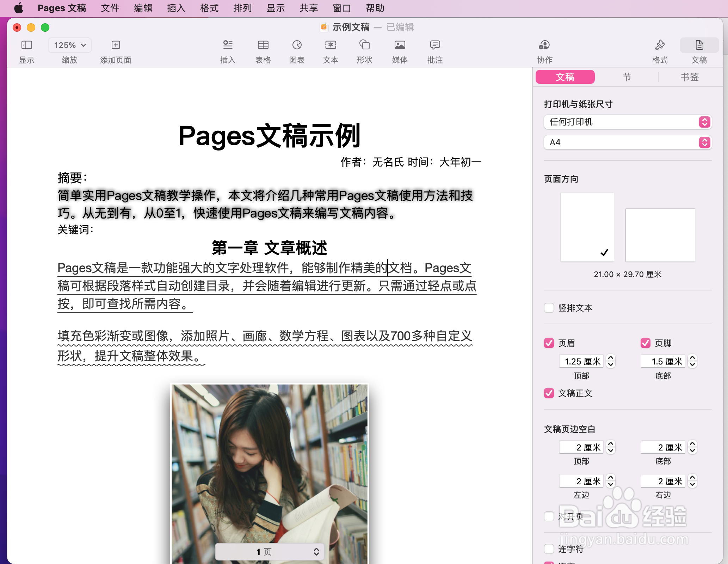Click the 关键词 line in document
The width and height of the screenshot is (728, 564).
[x=76, y=230]
